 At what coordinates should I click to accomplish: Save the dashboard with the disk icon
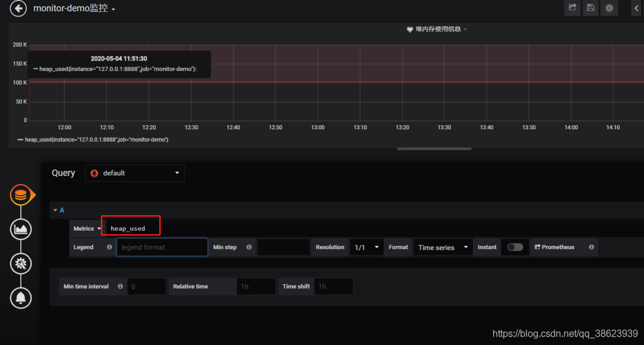point(590,7)
